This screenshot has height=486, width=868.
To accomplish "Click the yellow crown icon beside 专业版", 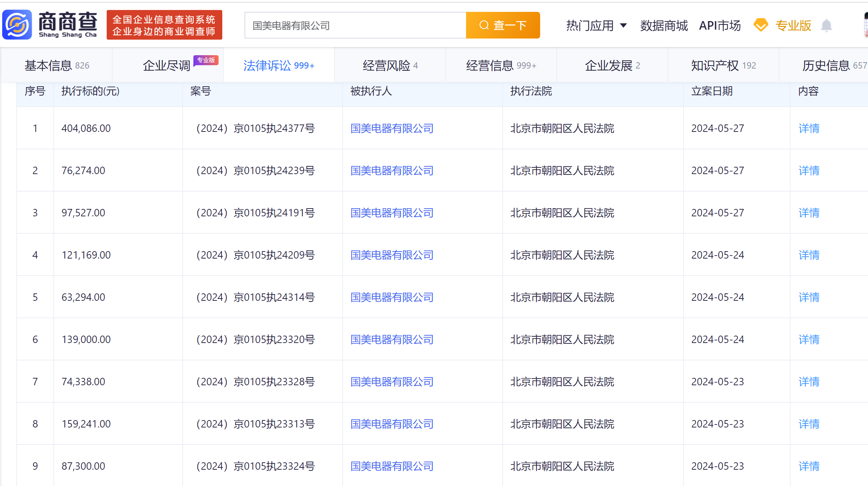I will 761,25.
